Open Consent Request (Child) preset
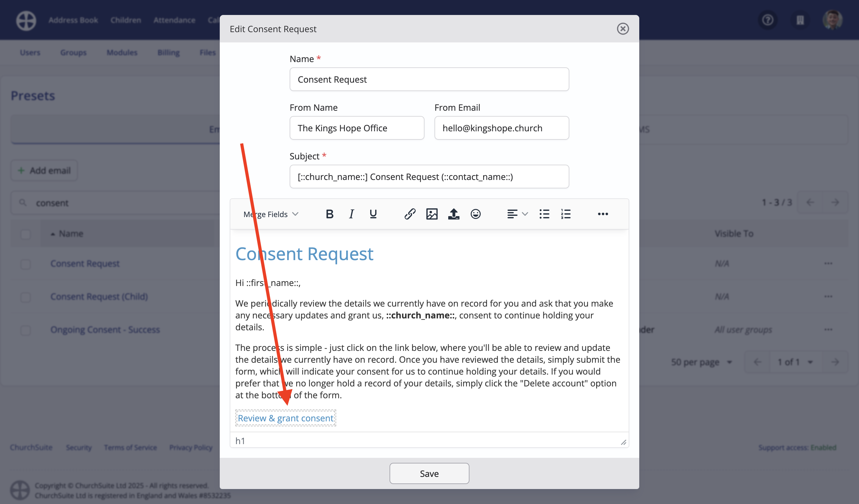859x504 pixels. click(x=99, y=297)
